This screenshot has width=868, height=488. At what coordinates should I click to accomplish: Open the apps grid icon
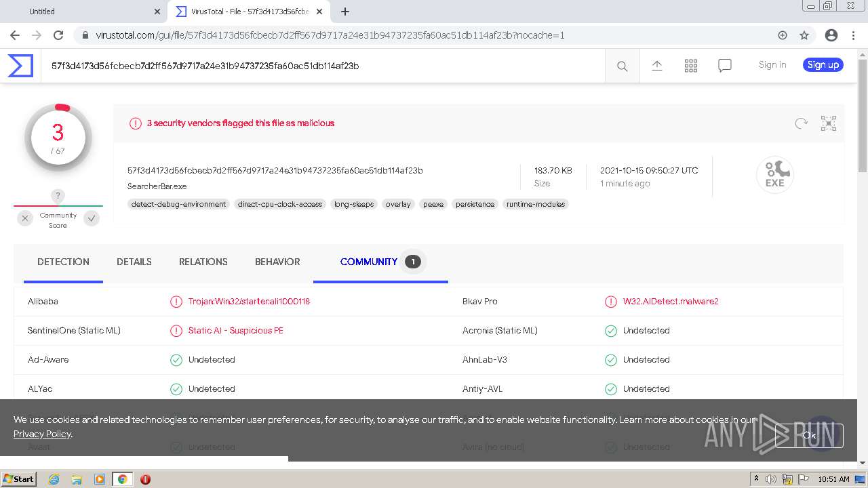(691, 66)
